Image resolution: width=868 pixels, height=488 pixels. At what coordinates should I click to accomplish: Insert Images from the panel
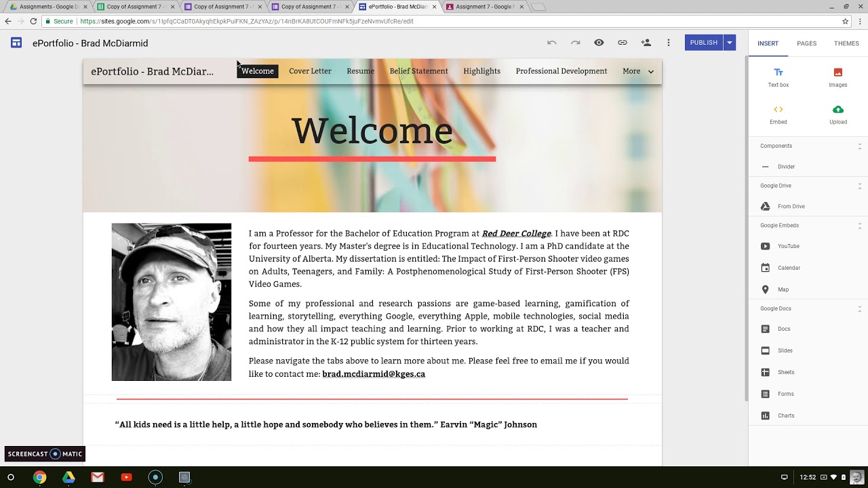(838, 77)
